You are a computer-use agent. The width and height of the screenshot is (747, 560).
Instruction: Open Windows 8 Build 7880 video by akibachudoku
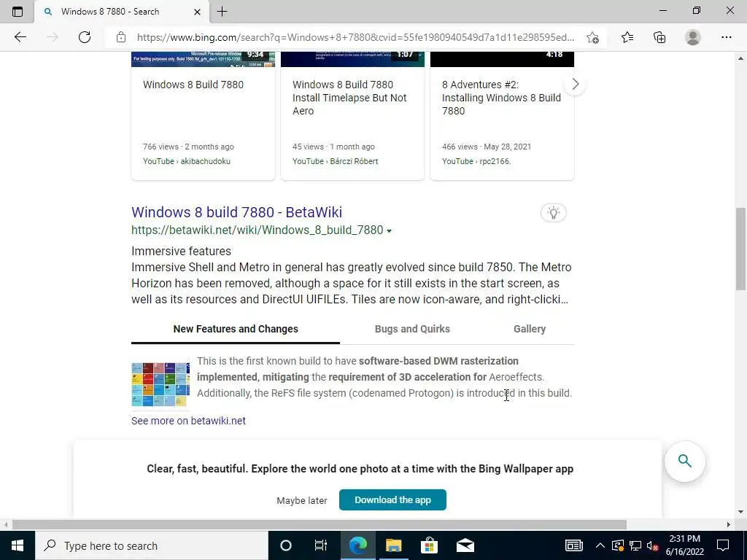pos(193,85)
